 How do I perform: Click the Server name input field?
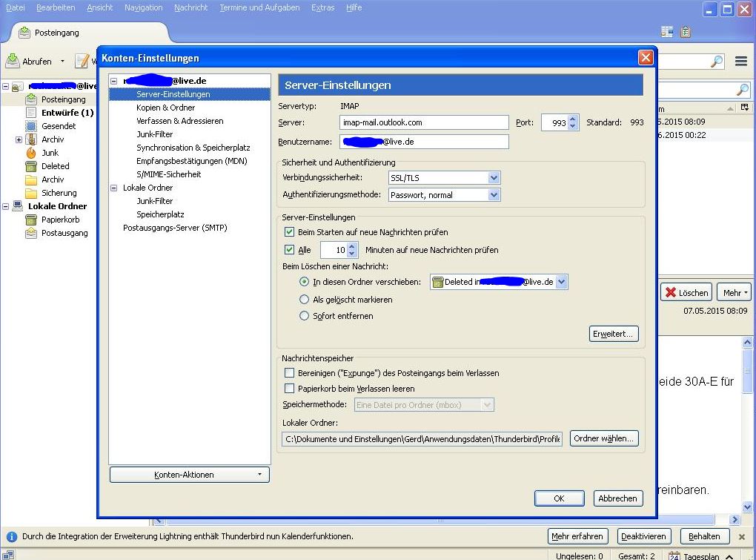pos(424,123)
